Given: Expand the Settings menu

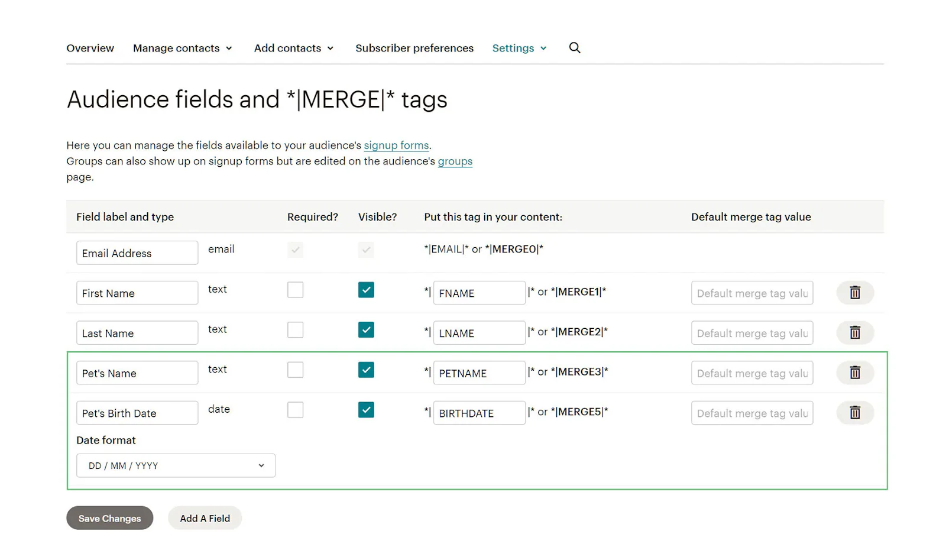Looking at the screenshot, I should pyautogui.click(x=520, y=48).
